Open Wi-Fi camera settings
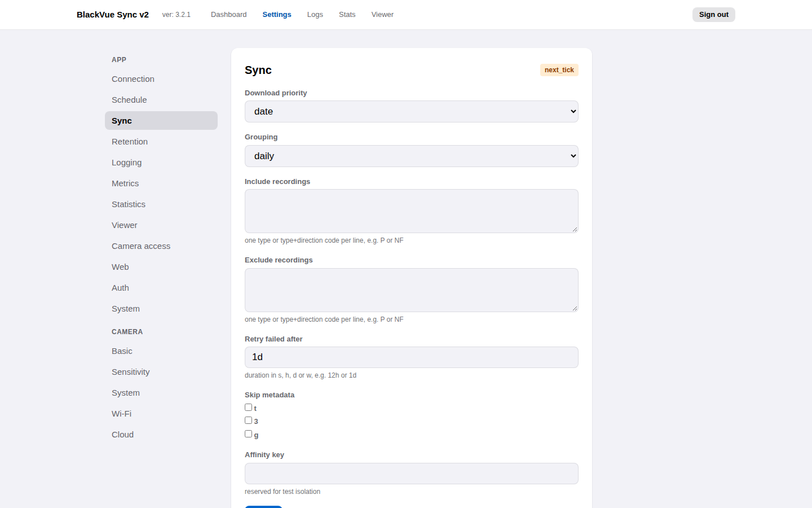This screenshot has height=508, width=812. click(161, 414)
